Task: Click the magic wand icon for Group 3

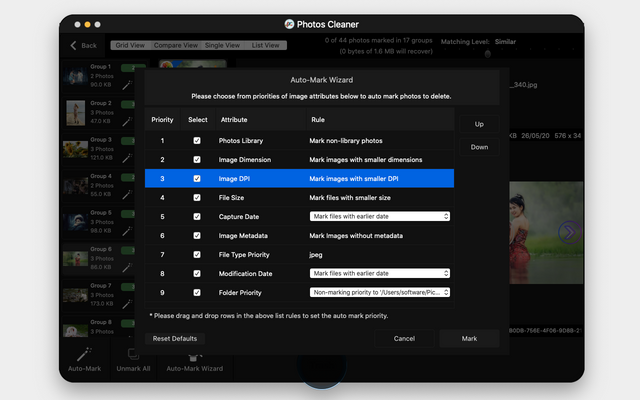Action: pos(127,158)
